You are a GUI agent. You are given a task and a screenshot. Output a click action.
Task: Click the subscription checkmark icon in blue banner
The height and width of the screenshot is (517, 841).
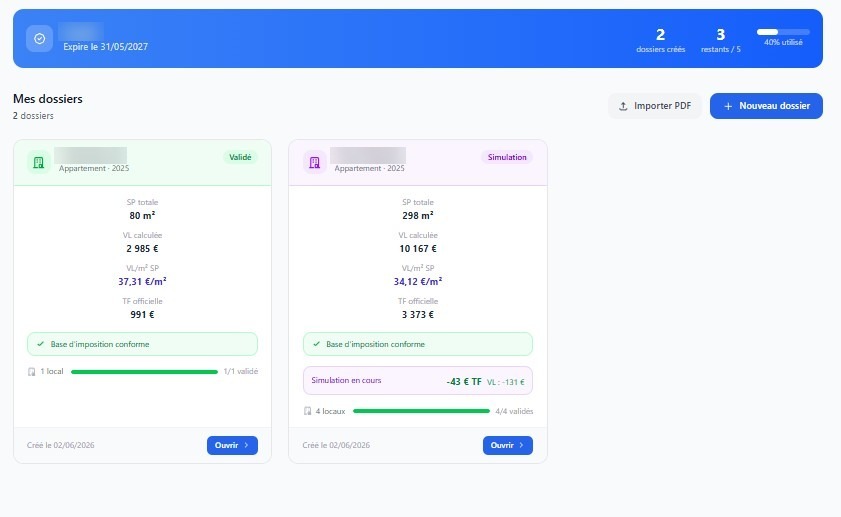(x=40, y=39)
